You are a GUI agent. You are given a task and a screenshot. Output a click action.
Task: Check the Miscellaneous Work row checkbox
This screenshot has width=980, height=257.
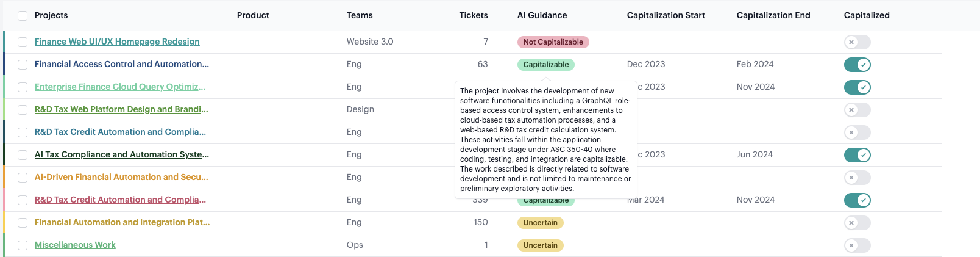(23, 245)
